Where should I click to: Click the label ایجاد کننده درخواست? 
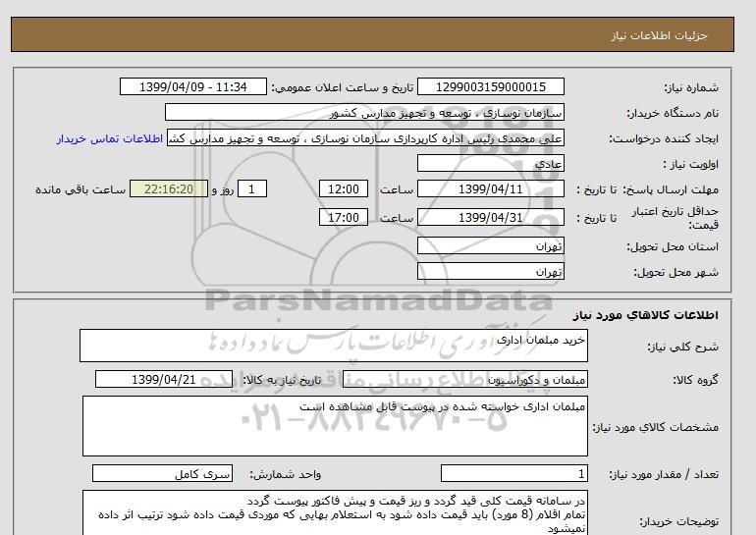[x=664, y=138]
